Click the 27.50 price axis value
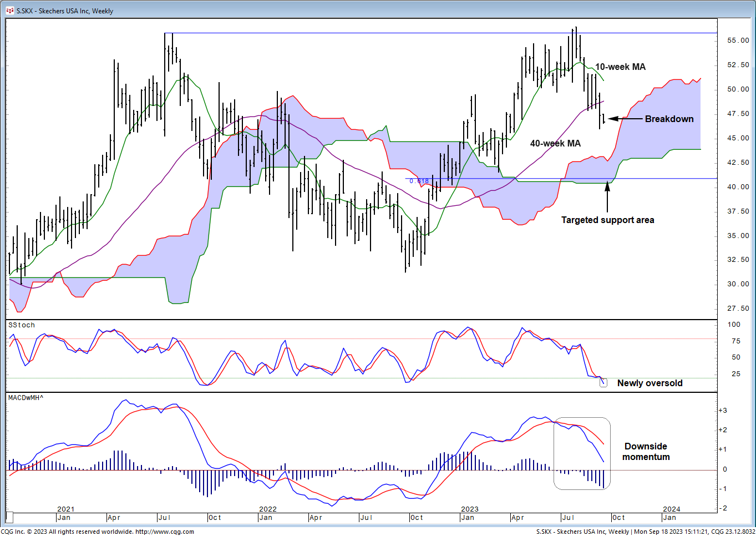Viewport: 756px width, 536px height. point(738,309)
